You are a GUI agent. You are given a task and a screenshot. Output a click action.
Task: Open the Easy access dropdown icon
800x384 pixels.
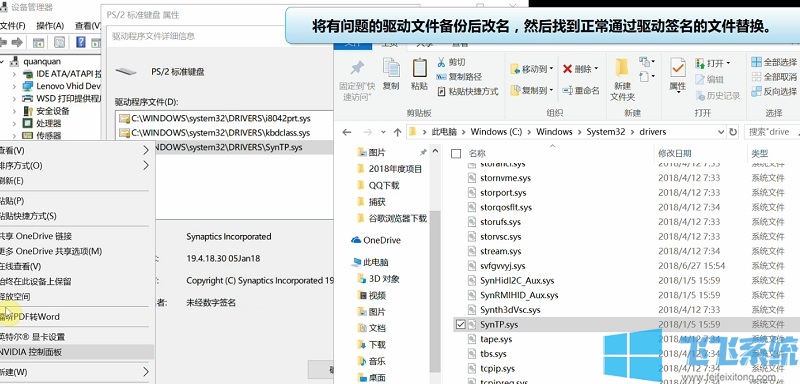(x=646, y=76)
